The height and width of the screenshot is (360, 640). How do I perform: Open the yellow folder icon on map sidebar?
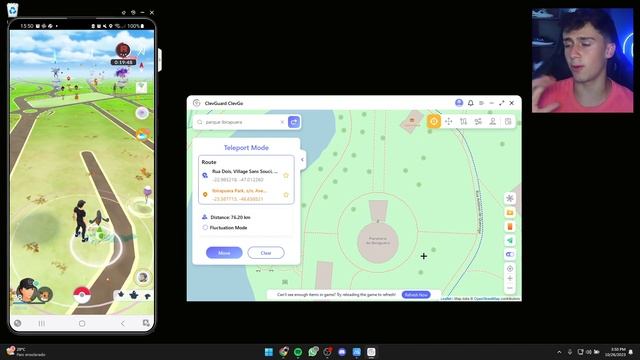tap(510, 213)
